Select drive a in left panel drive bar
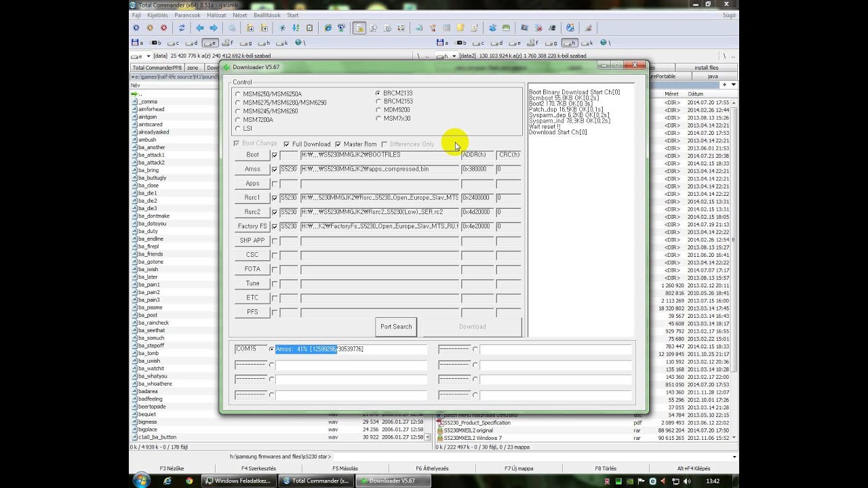 (x=138, y=42)
